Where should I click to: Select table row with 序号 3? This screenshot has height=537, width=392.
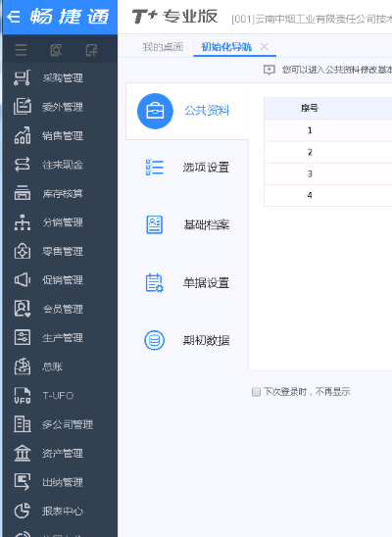coord(328,173)
